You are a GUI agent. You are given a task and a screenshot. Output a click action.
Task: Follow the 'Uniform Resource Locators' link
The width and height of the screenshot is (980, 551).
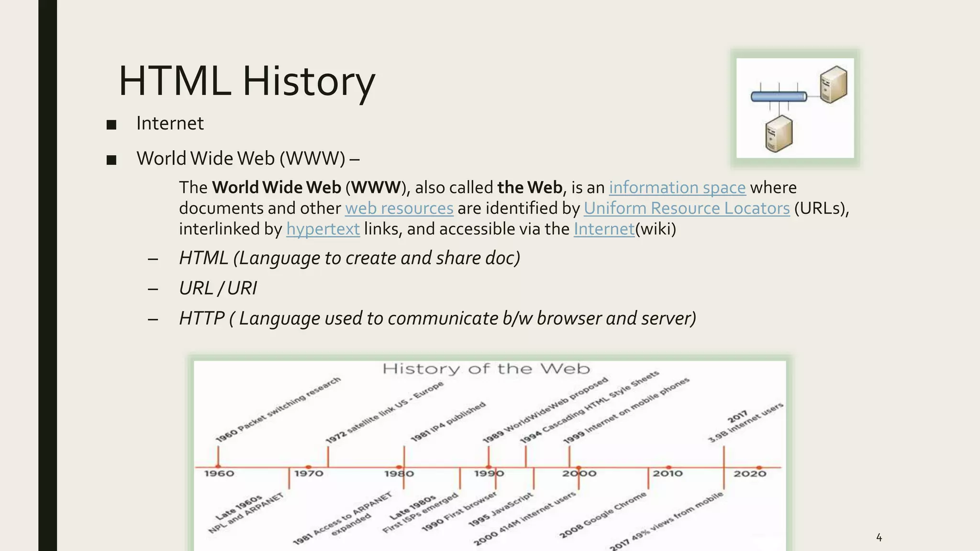[686, 208]
